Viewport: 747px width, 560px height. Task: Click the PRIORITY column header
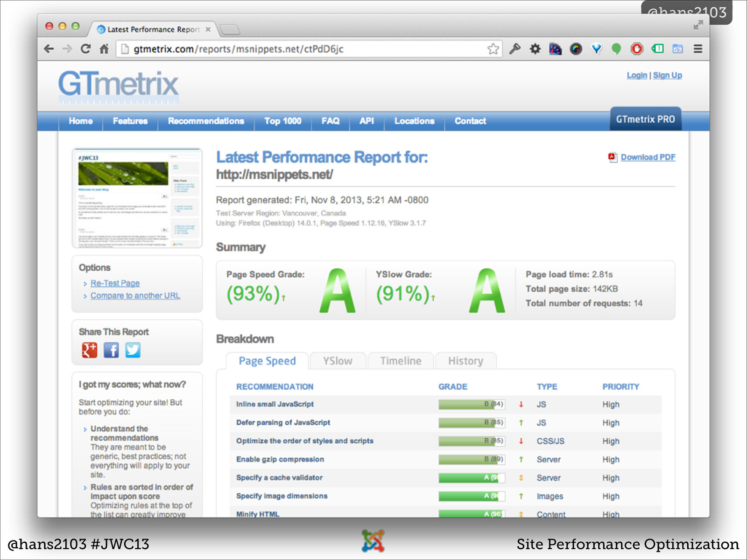[x=620, y=387]
